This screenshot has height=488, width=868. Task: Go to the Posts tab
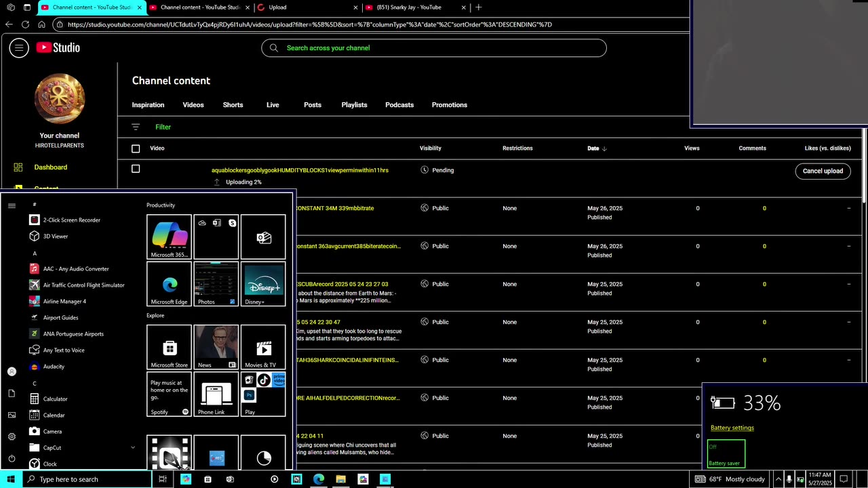[x=313, y=105]
